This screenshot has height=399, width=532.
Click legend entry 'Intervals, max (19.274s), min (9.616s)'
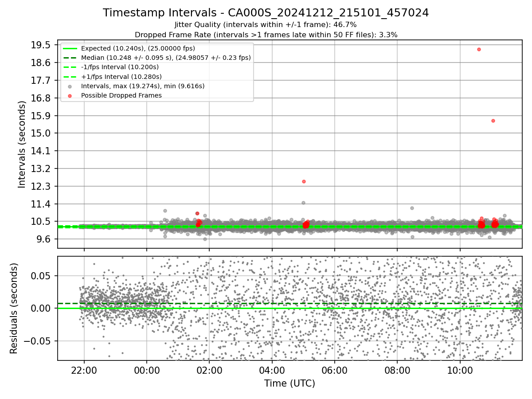[143, 86]
